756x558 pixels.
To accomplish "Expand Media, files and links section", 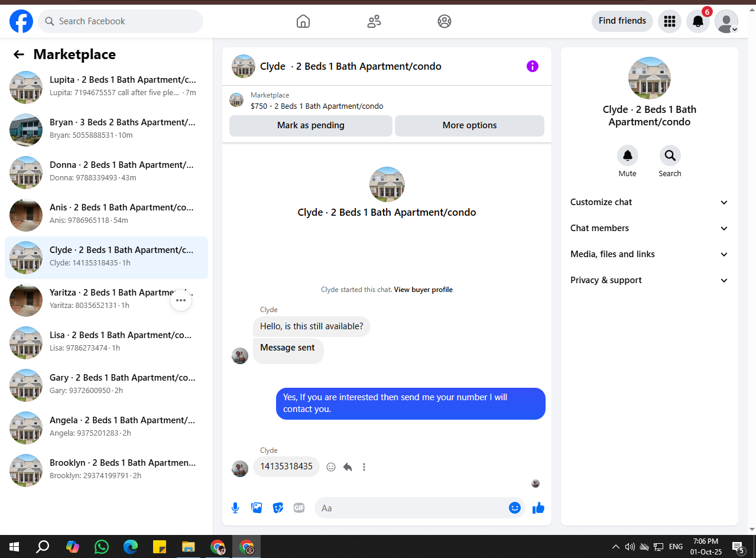I will tap(650, 254).
